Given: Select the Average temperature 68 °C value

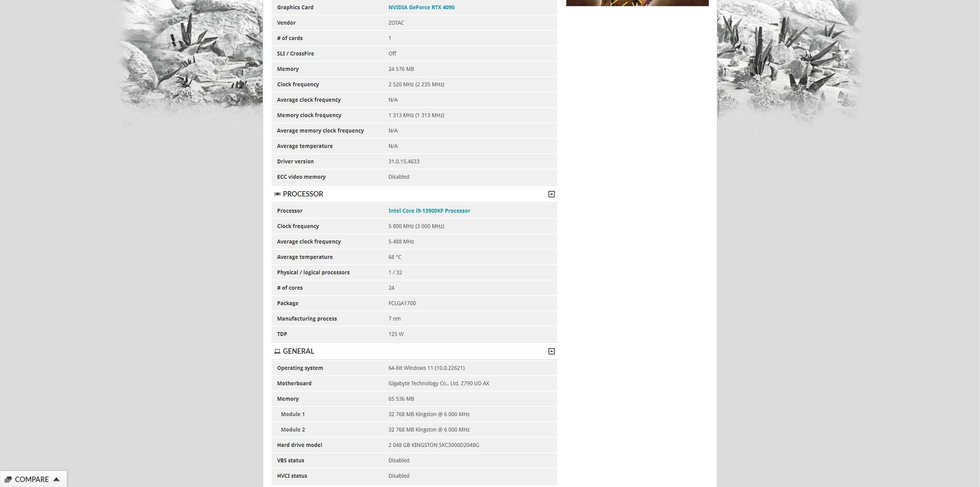Looking at the screenshot, I should (395, 257).
